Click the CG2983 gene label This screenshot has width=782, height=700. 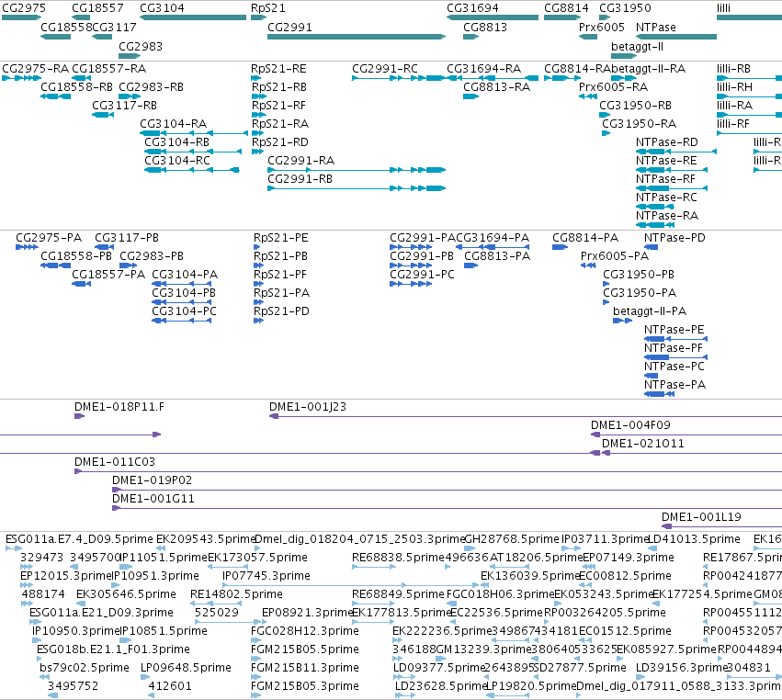click(x=141, y=46)
